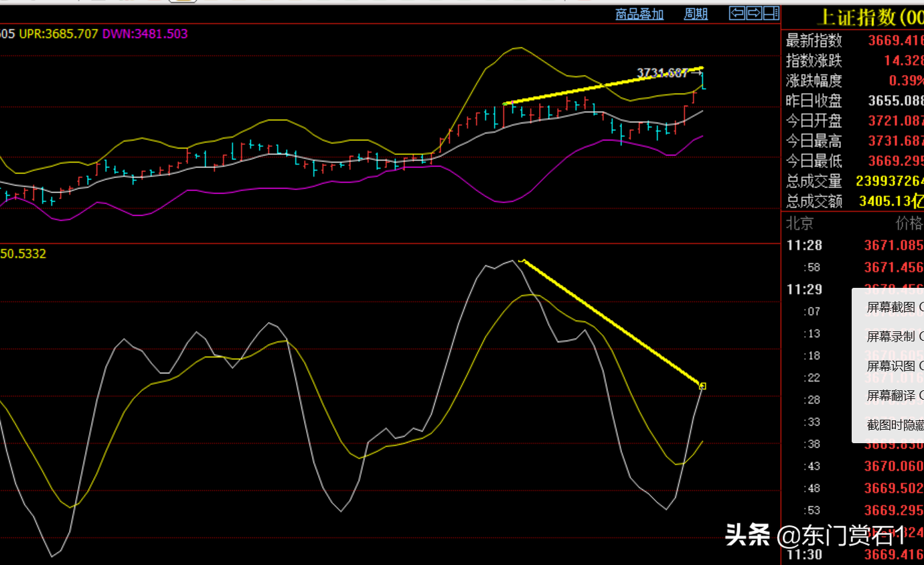Click the 11:30 tick price 3669.416
Viewport: 924px width, 565px height.
point(894,554)
